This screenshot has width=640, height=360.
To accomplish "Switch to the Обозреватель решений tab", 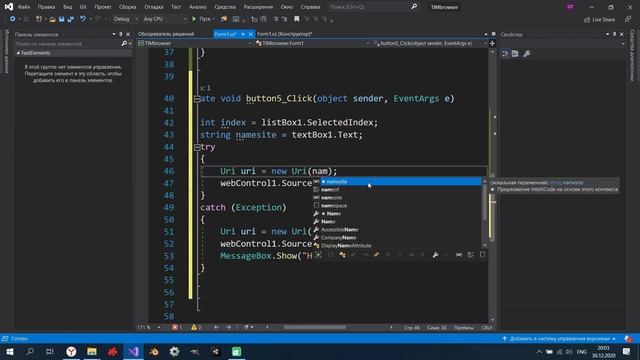I will coord(166,34).
